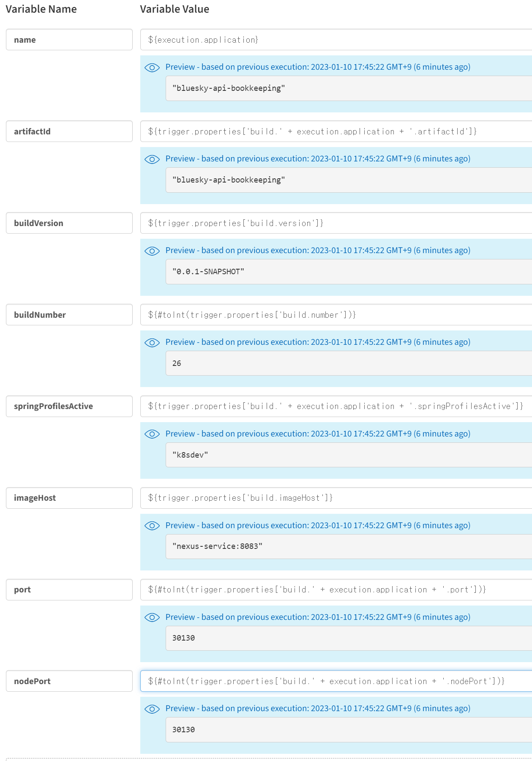Click the "k8sdev" preview value
Viewport: 532px width, 761px height.
[349, 455]
